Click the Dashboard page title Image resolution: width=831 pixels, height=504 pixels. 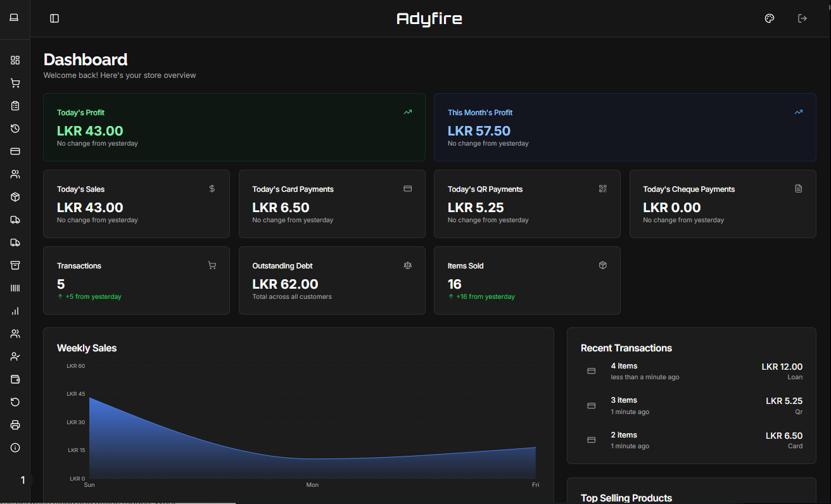tap(86, 60)
